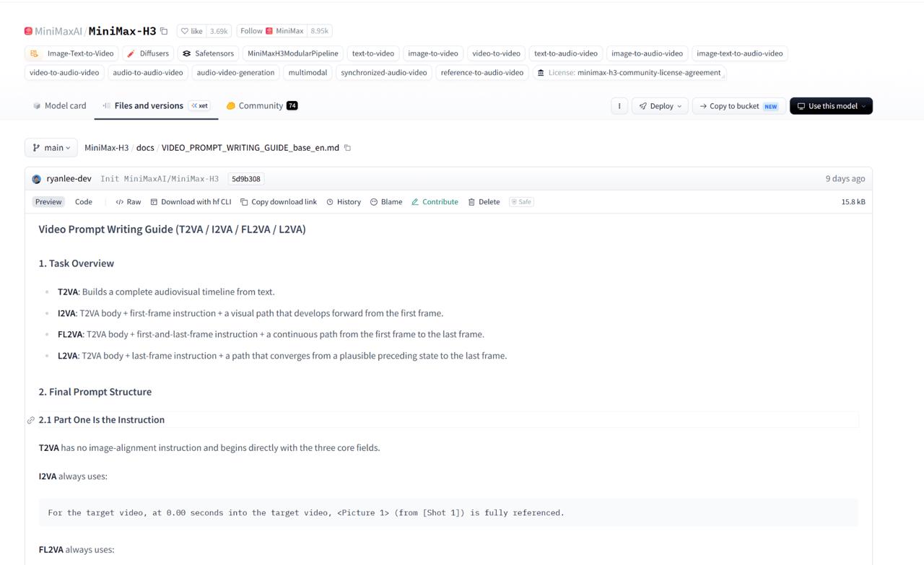This screenshot has width=924, height=565.
Task: Click the 1. Task Overview heading
Action: tap(77, 263)
